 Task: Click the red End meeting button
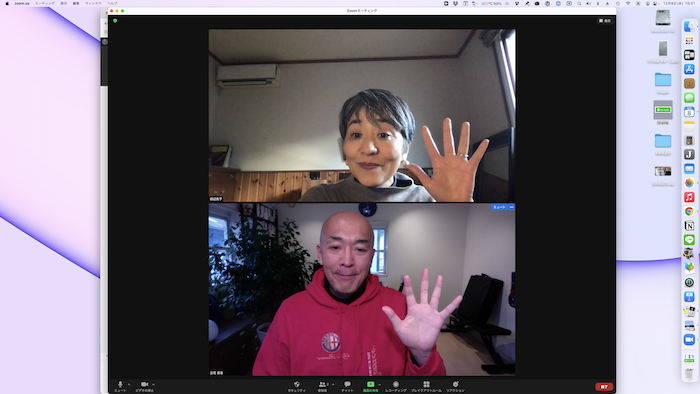(604, 387)
